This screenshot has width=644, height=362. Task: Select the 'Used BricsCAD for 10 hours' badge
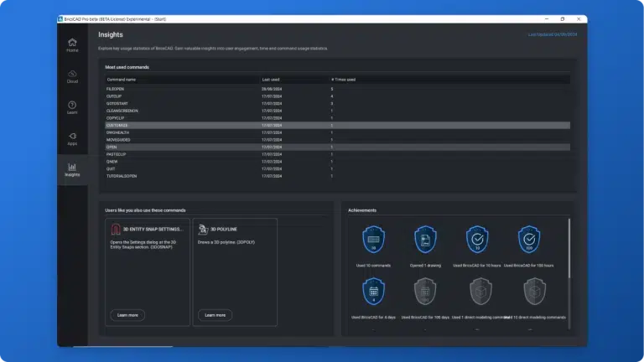point(477,240)
